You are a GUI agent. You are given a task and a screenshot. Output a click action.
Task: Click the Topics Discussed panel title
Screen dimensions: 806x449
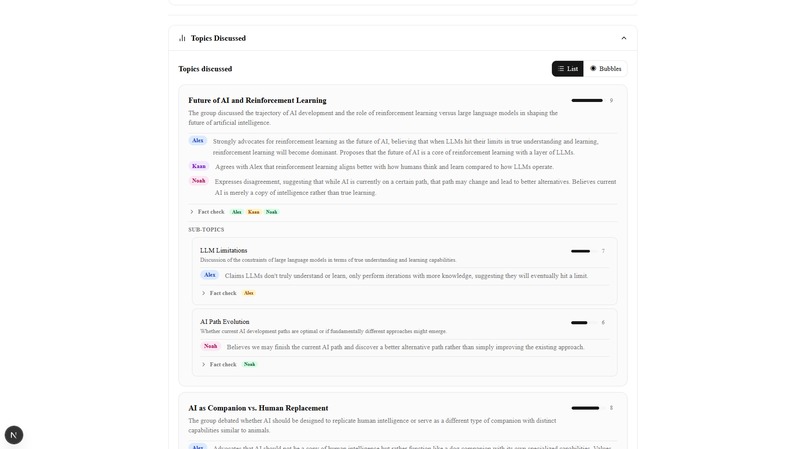click(218, 38)
